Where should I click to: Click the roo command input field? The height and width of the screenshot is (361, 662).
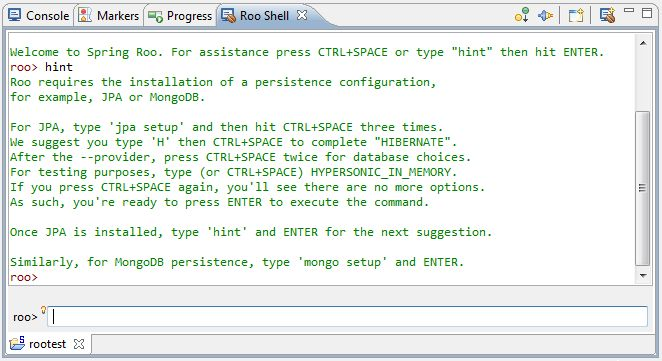(x=348, y=316)
